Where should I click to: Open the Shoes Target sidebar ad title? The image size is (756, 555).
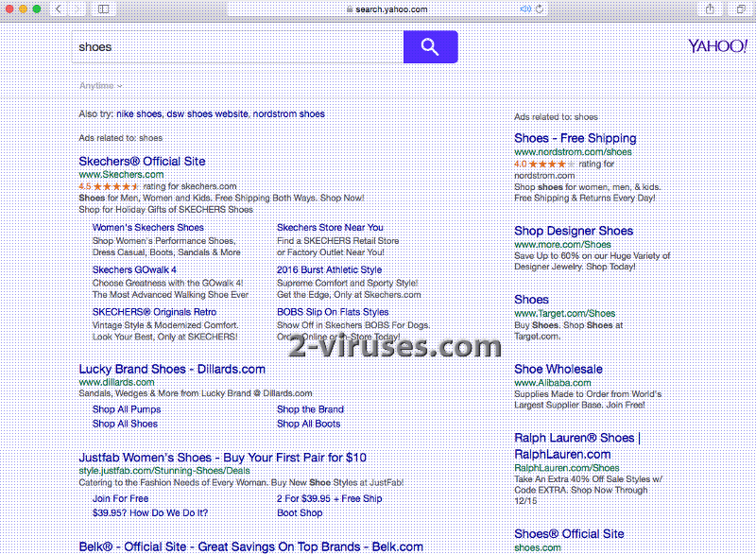pos(531,300)
